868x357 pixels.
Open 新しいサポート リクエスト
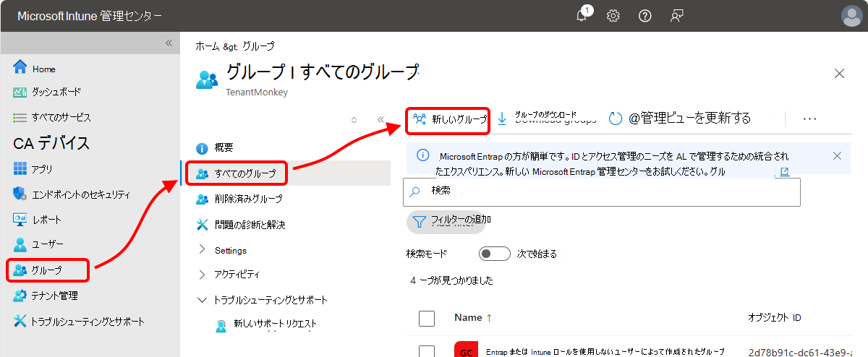point(266,324)
